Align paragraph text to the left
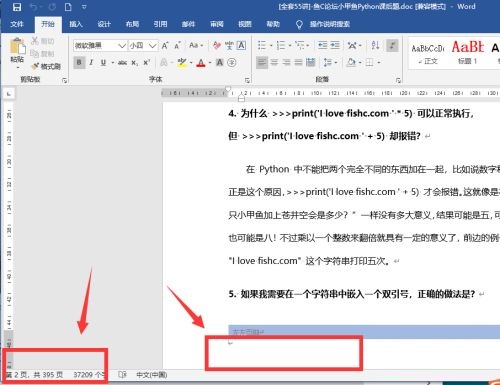Screen dimensions: 500x385 [x=262, y=62]
